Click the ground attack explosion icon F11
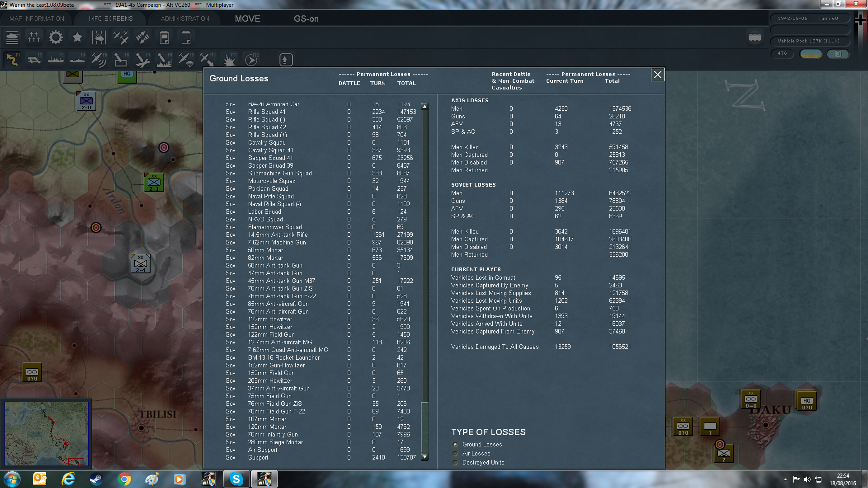Screen dimensions: 868x488 230,60
